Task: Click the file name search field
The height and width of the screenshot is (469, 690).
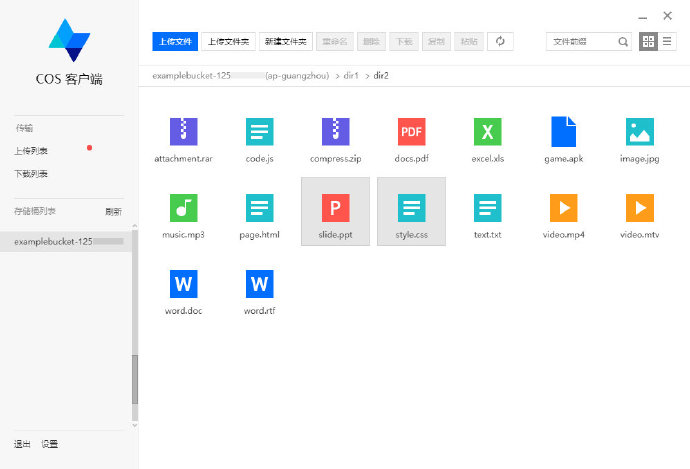Action: (581, 41)
